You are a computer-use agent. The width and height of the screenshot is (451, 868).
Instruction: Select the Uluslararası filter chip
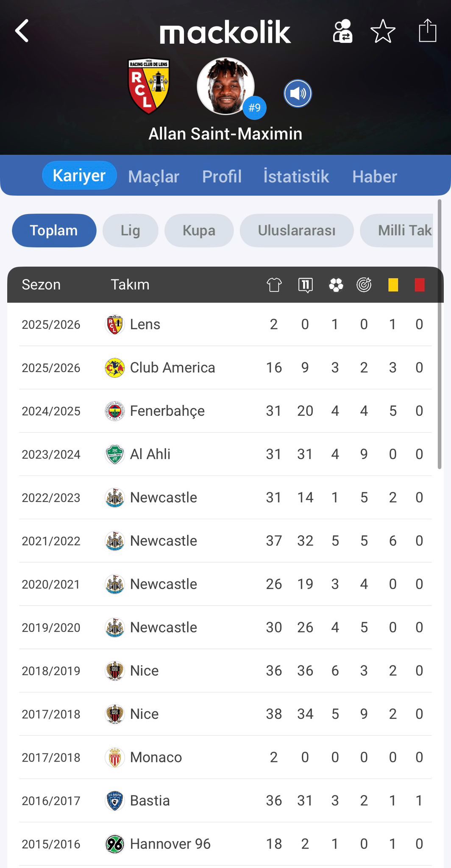pos(296,231)
